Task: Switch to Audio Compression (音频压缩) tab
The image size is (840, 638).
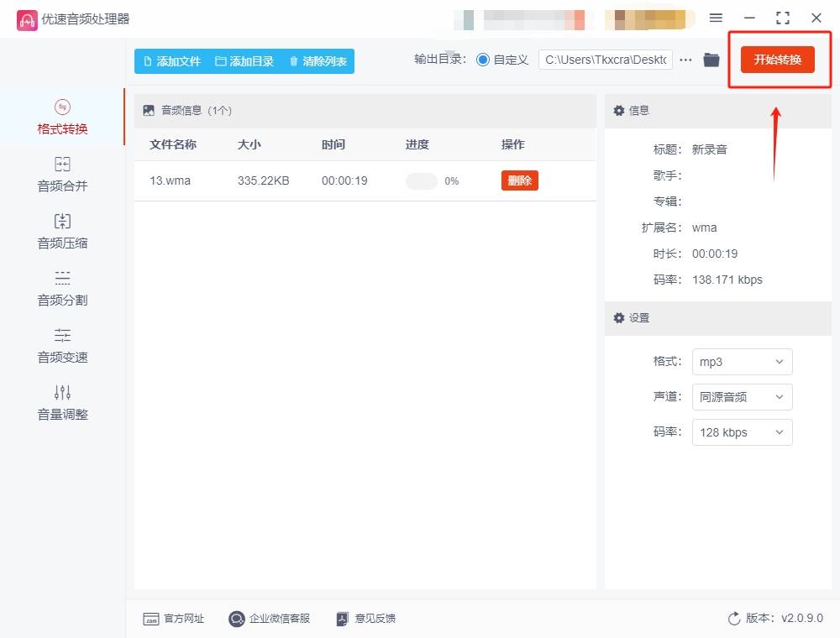Action: pos(62,232)
